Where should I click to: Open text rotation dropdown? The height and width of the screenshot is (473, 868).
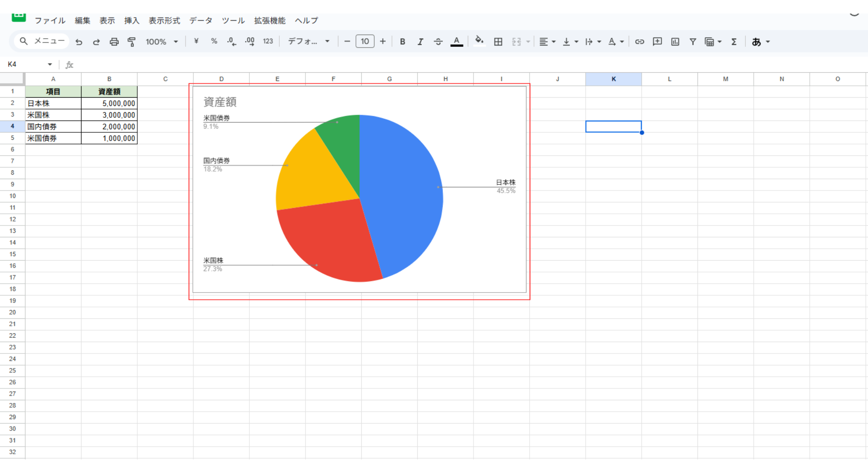coord(615,42)
